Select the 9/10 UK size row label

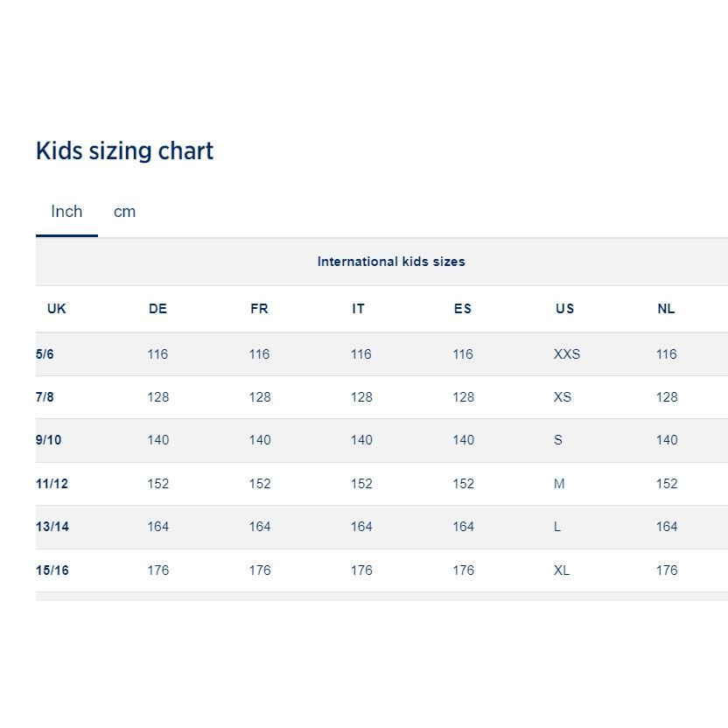[48, 439]
